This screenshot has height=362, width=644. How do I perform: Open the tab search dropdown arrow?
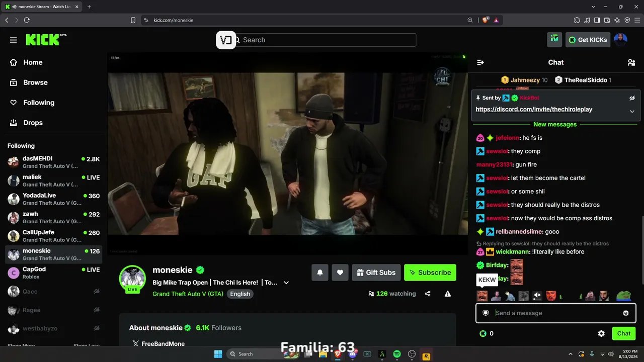click(594, 7)
